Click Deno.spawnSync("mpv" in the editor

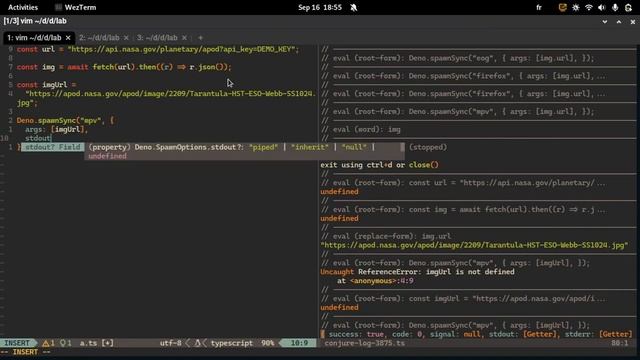[59, 120]
